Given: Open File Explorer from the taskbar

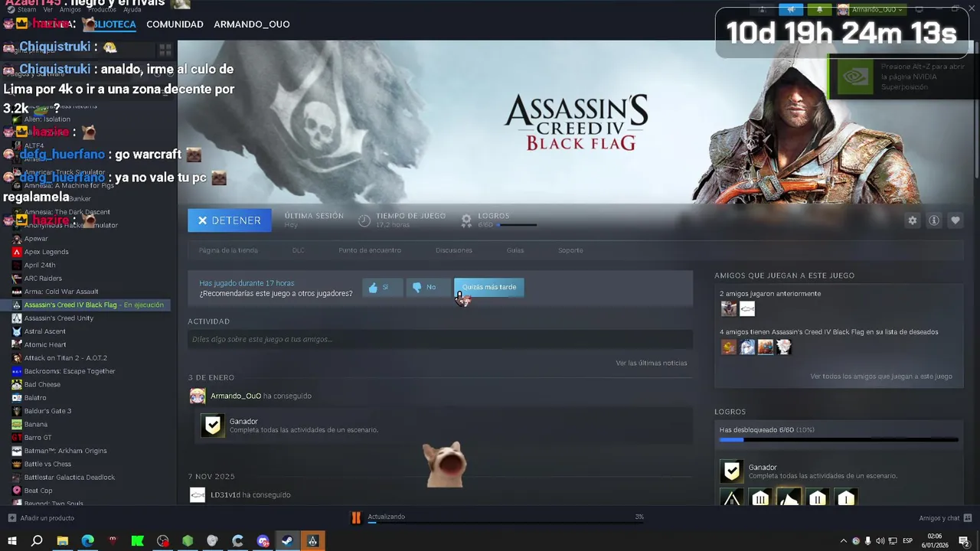Looking at the screenshot, I should (x=62, y=541).
